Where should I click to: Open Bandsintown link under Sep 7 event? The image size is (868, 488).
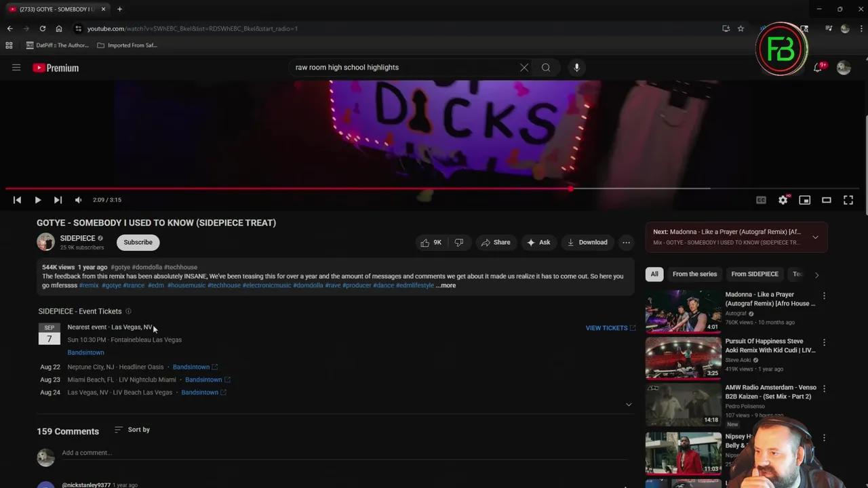pos(85,352)
